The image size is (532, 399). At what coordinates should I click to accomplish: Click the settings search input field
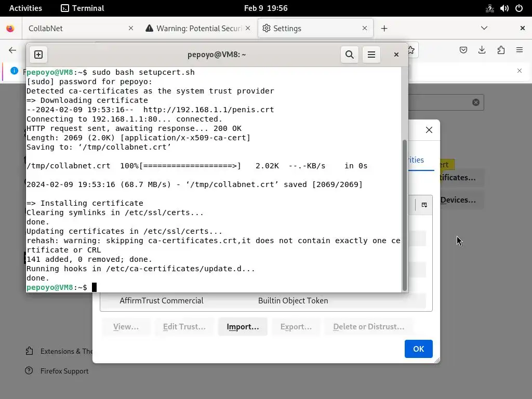(x=446, y=102)
